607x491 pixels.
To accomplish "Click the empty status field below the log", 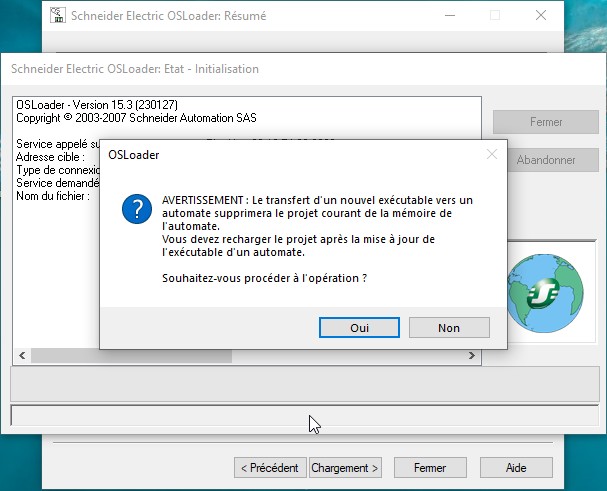I will coord(305,384).
